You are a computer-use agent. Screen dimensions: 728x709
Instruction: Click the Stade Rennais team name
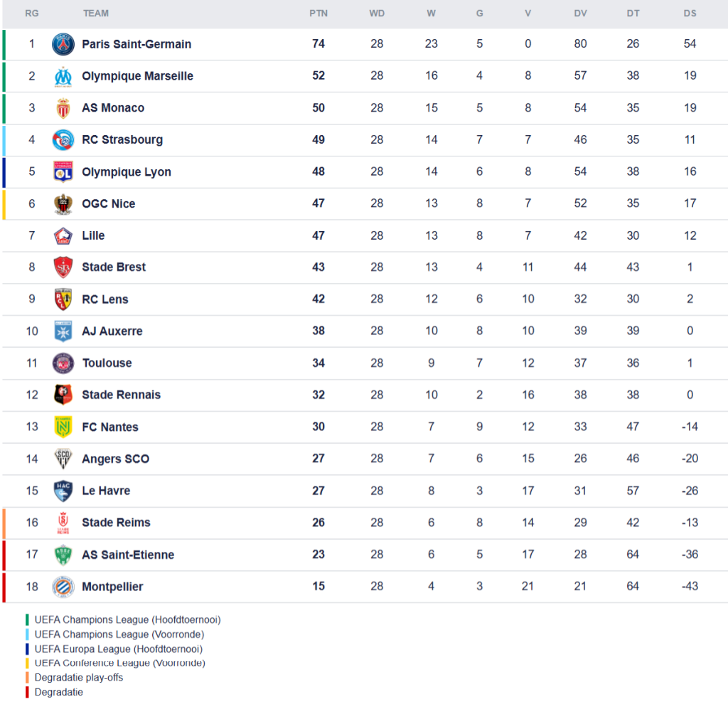point(121,395)
